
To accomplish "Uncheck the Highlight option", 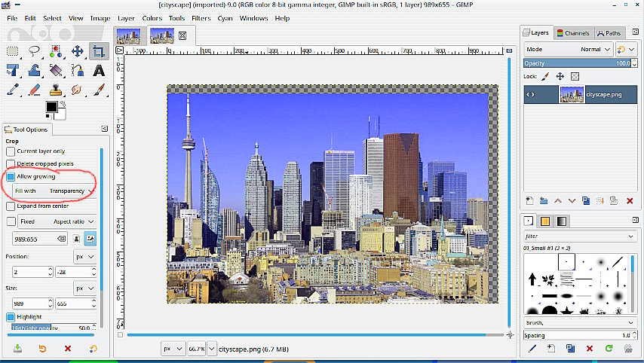I will pos(11,317).
